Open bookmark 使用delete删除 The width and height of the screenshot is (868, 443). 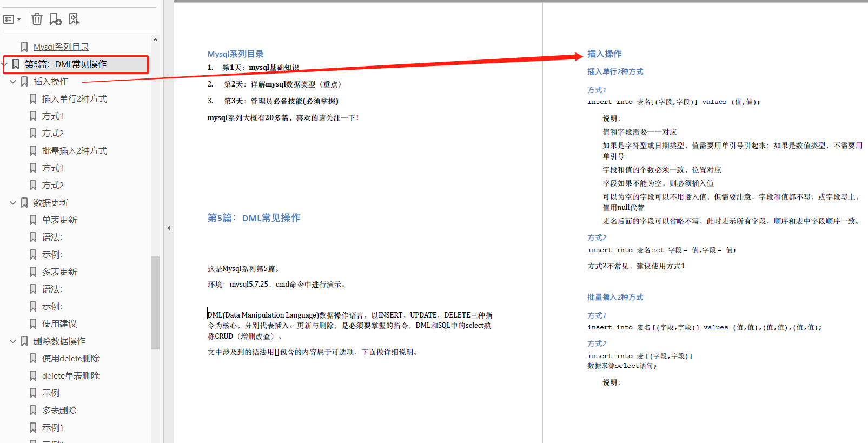[71, 359]
